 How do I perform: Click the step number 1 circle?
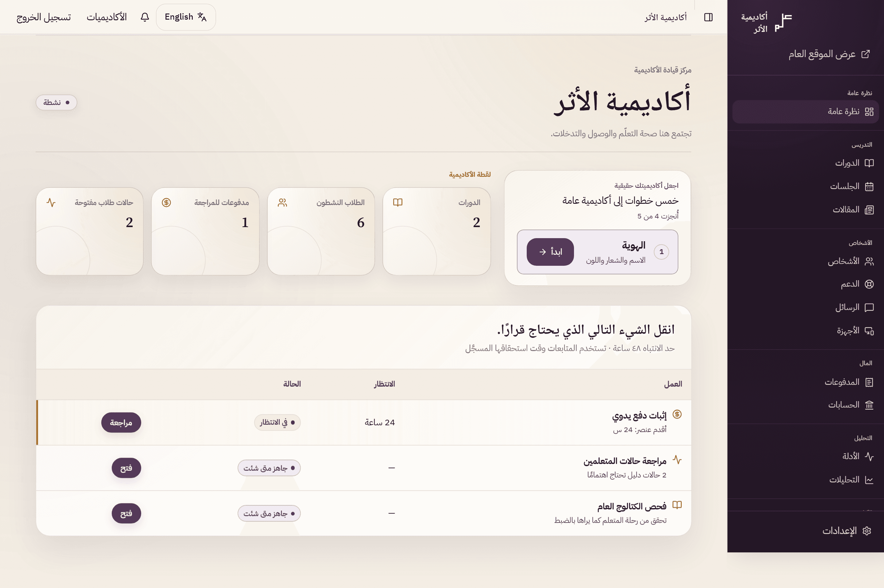[x=661, y=252]
